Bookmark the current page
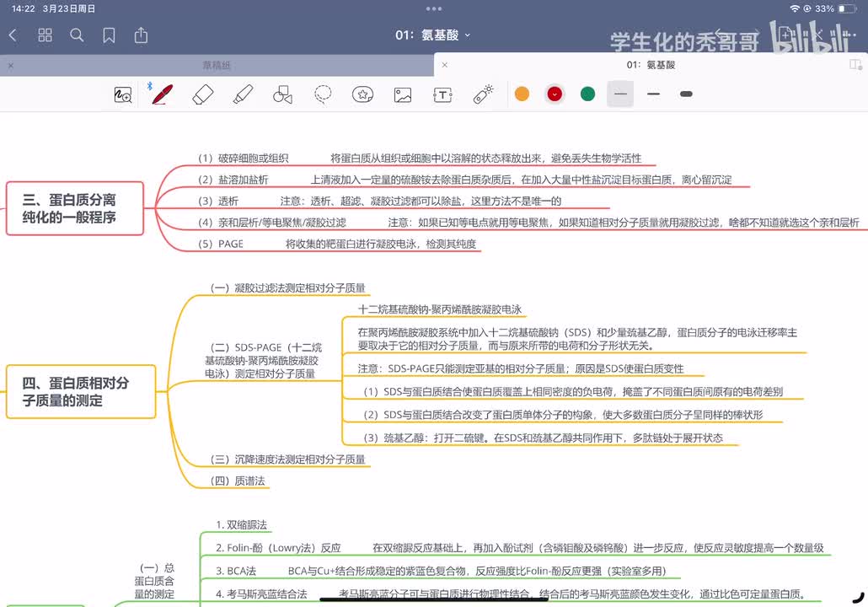Viewport: 868px width, 607px height. (x=109, y=35)
